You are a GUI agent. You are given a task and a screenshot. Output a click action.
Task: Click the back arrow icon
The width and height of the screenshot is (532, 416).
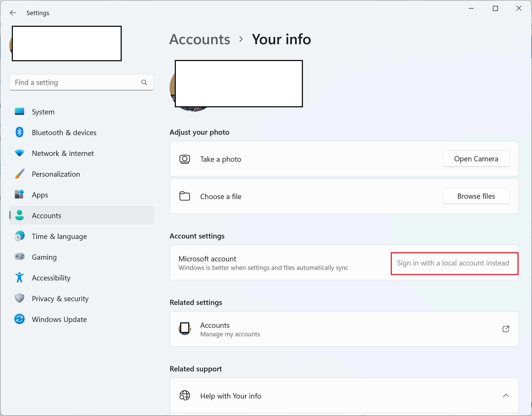pos(13,13)
